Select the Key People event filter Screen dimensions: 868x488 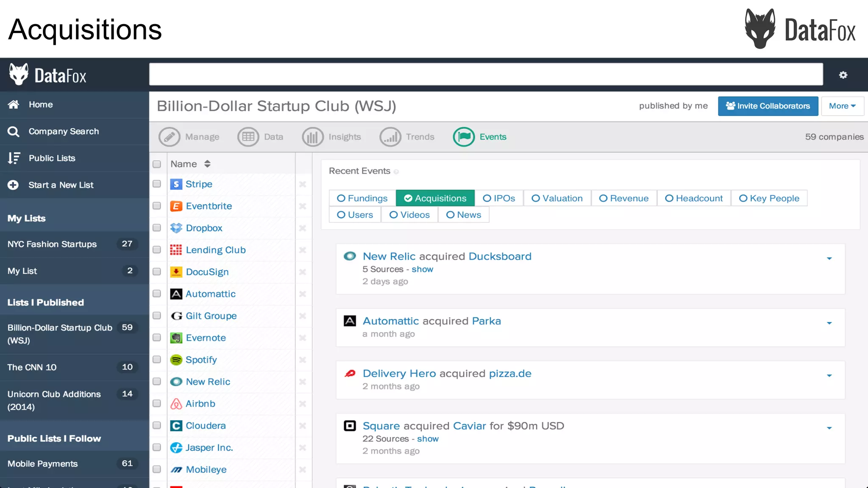click(x=769, y=198)
